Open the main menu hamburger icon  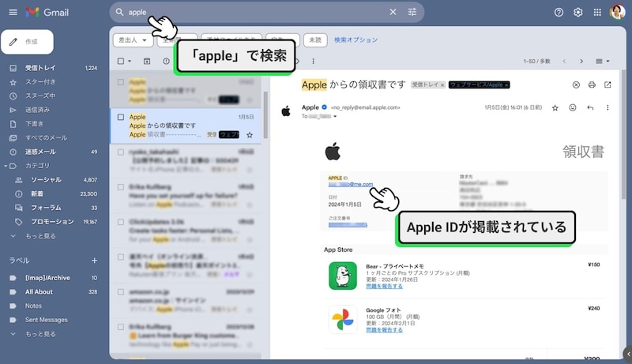pos(13,12)
